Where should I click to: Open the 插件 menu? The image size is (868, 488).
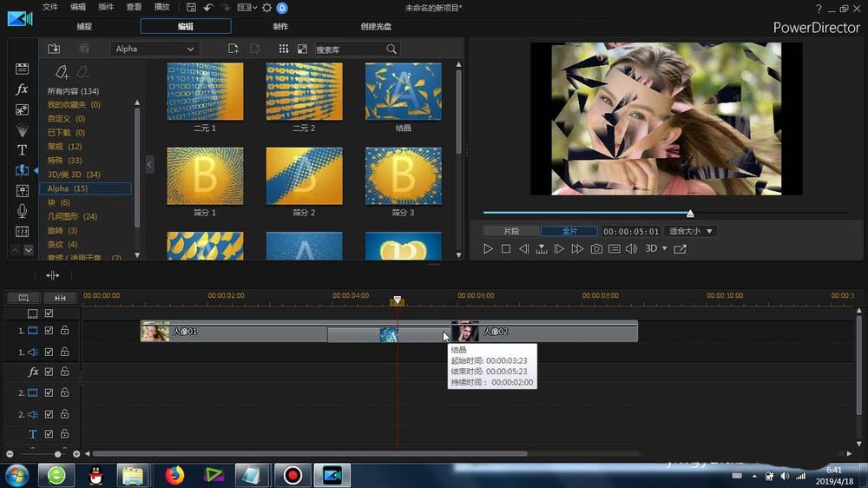point(106,7)
